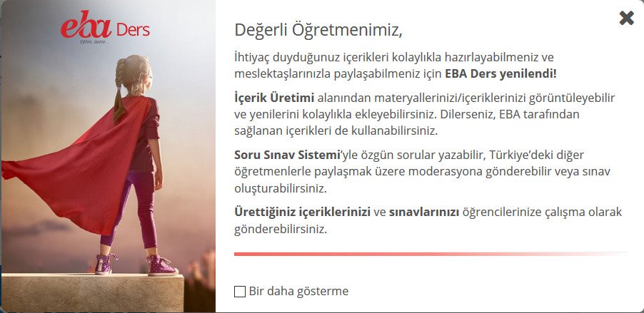Click the 'Ders' word beside the logo
The height and width of the screenshot is (313, 644).
click(132, 30)
